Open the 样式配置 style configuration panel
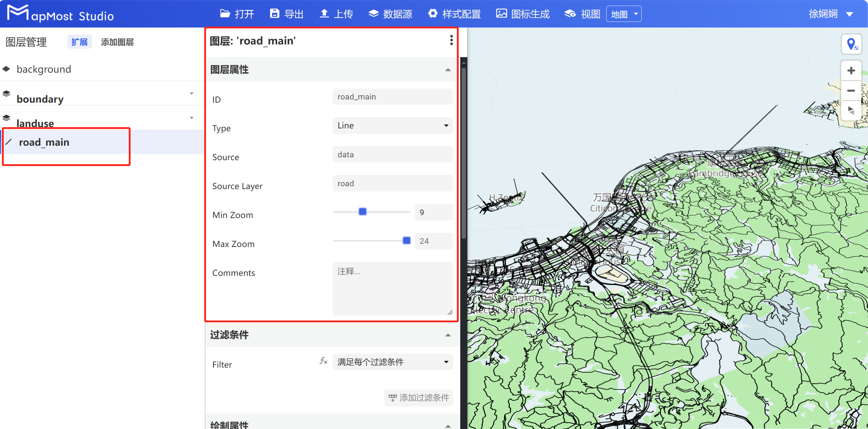 455,14
